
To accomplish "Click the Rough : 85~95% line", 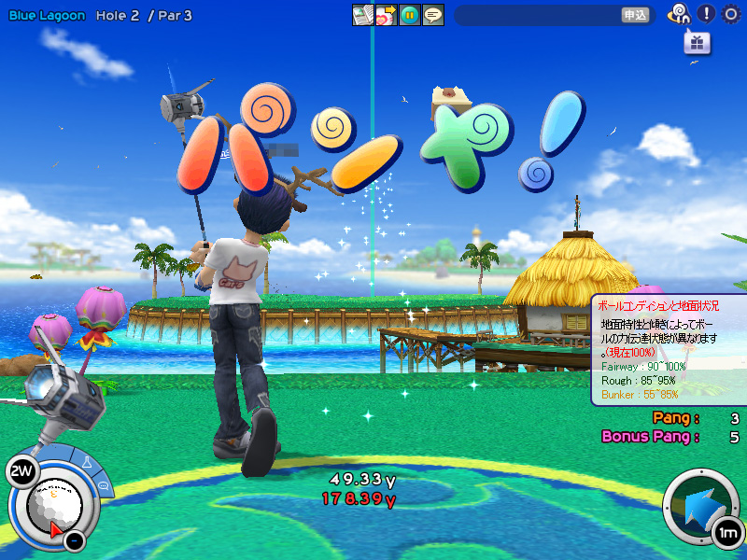I will click(639, 381).
